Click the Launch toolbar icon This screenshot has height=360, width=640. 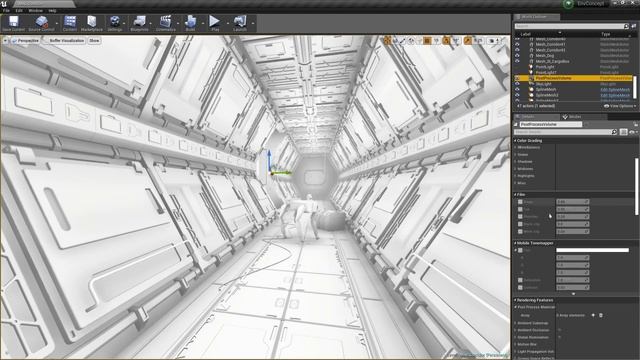[x=240, y=23]
